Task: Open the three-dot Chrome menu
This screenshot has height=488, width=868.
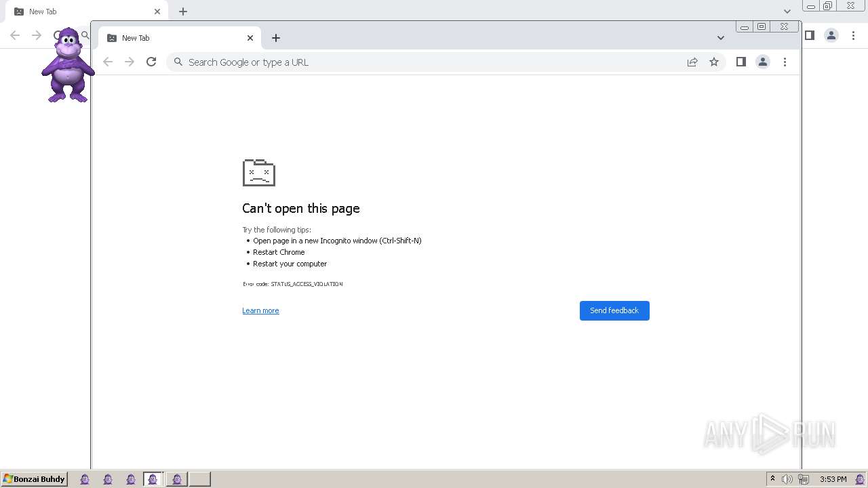Action: [x=785, y=62]
